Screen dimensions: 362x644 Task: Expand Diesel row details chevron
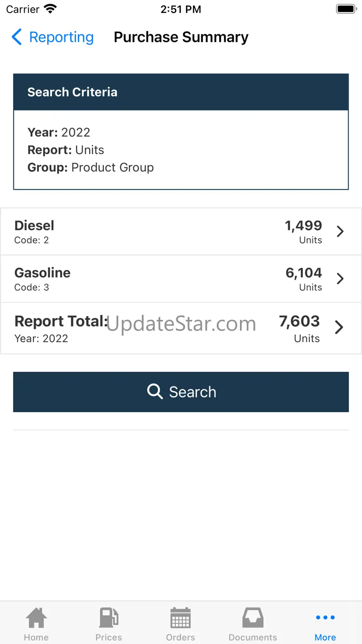pyautogui.click(x=340, y=231)
